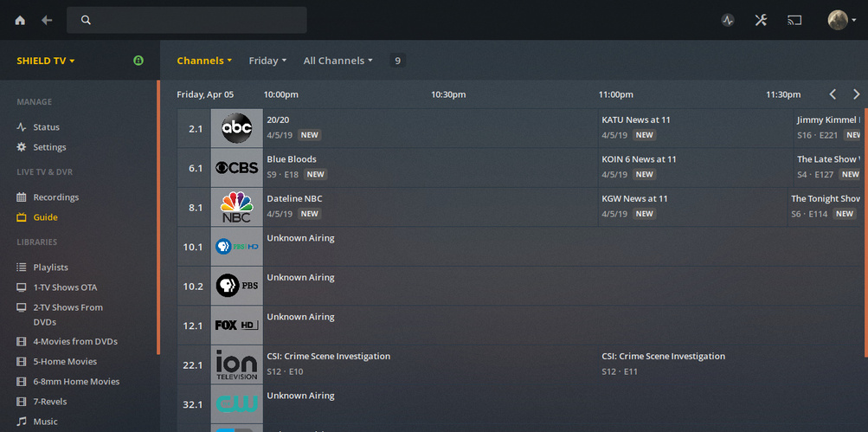Image resolution: width=868 pixels, height=432 pixels.
Task: Click inside the search input field
Action: coord(187,21)
